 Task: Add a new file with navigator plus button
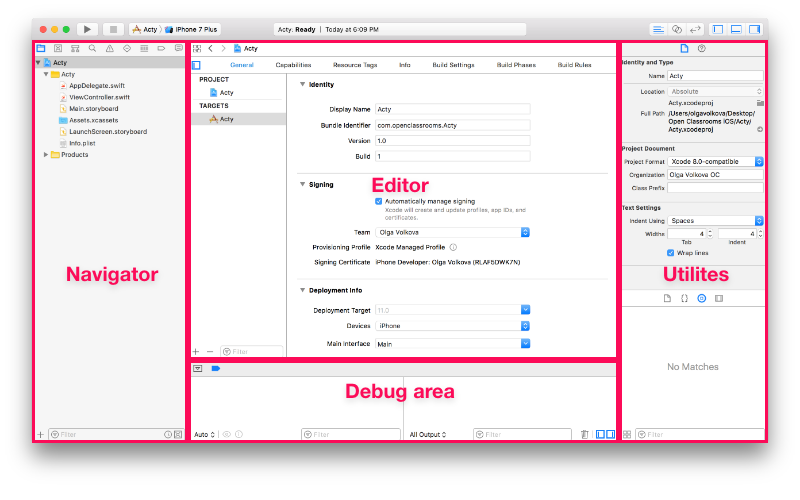pyautogui.click(x=40, y=434)
